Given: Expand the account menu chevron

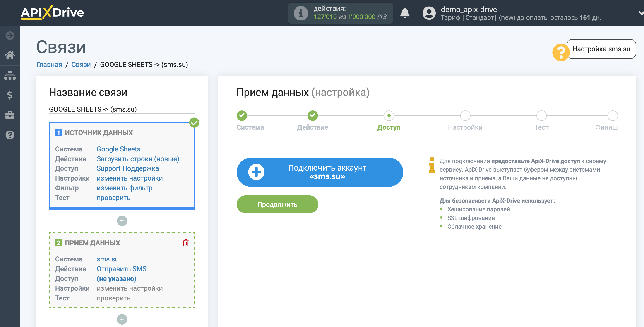Looking at the screenshot, I should [641, 13].
